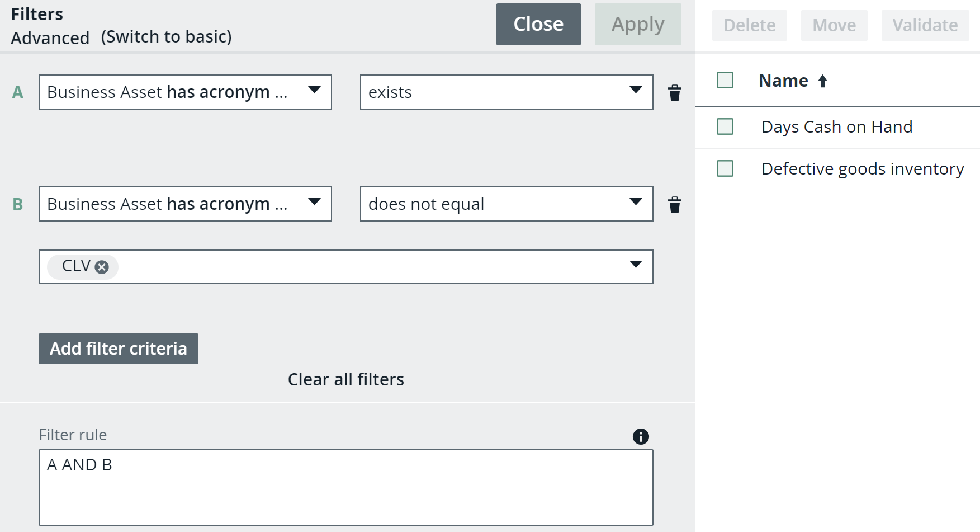Delete filter criterion B using trash icon

coord(675,205)
